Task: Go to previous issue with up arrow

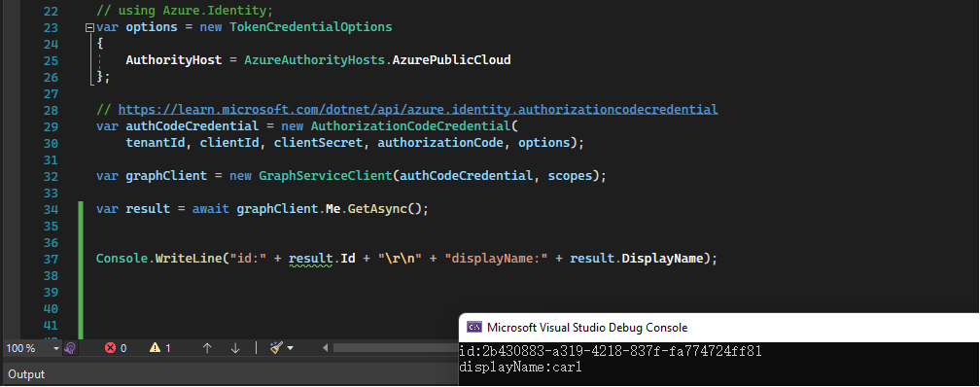Action: point(207,348)
